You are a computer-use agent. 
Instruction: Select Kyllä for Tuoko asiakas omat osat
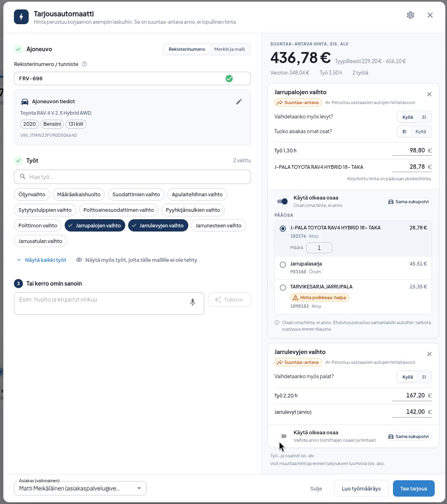[x=421, y=132]
